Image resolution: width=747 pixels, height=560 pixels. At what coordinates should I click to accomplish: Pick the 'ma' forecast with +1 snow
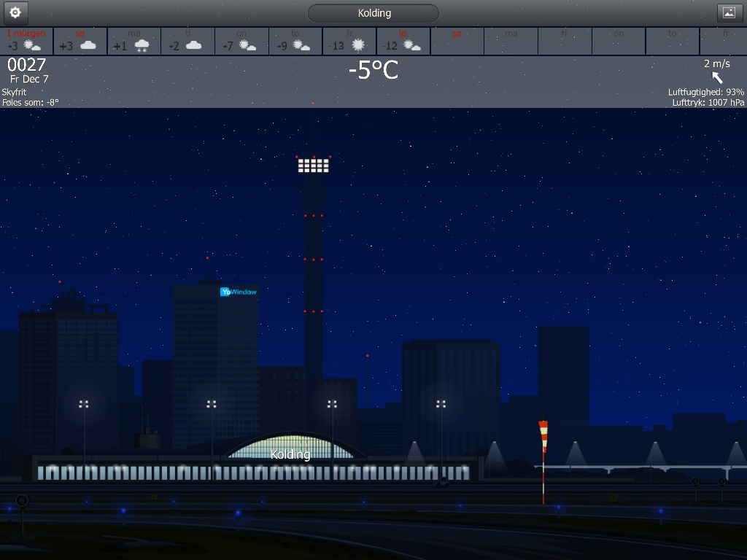coord(134,41)
